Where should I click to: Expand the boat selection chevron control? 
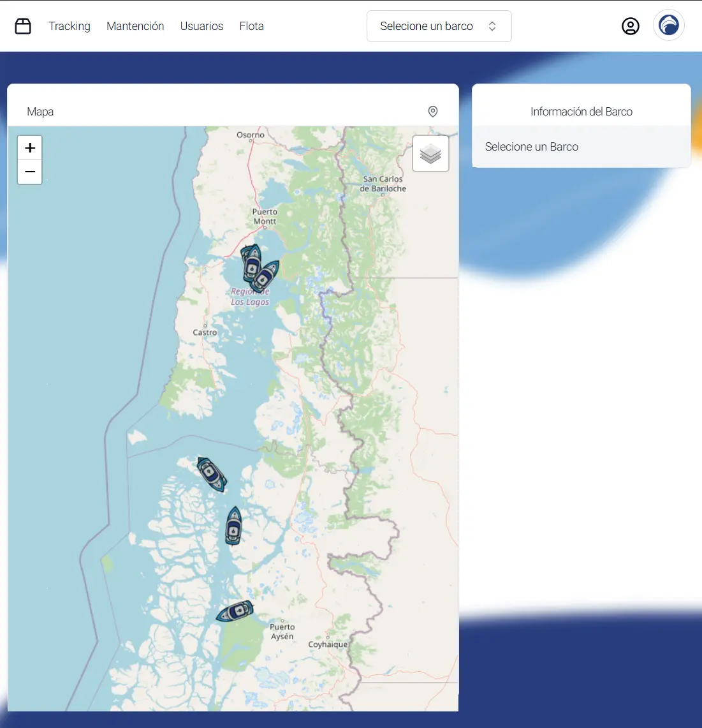(492, 26)
